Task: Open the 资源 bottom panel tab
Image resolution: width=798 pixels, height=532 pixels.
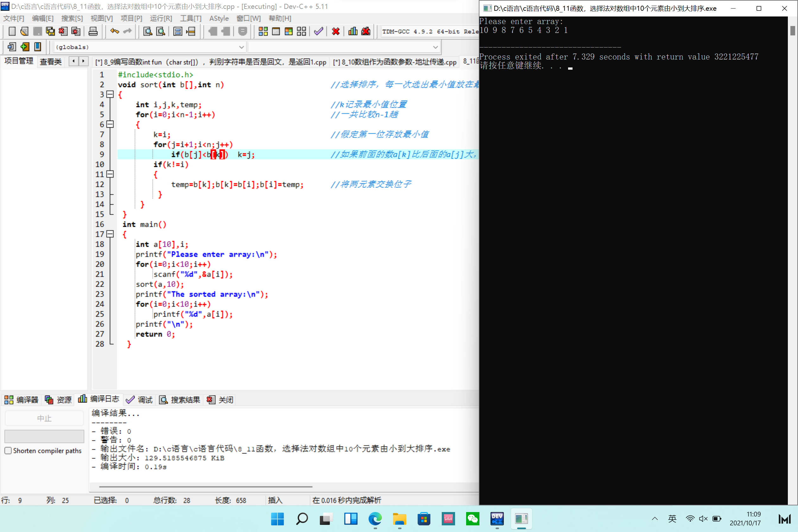Action: (58, 400)
